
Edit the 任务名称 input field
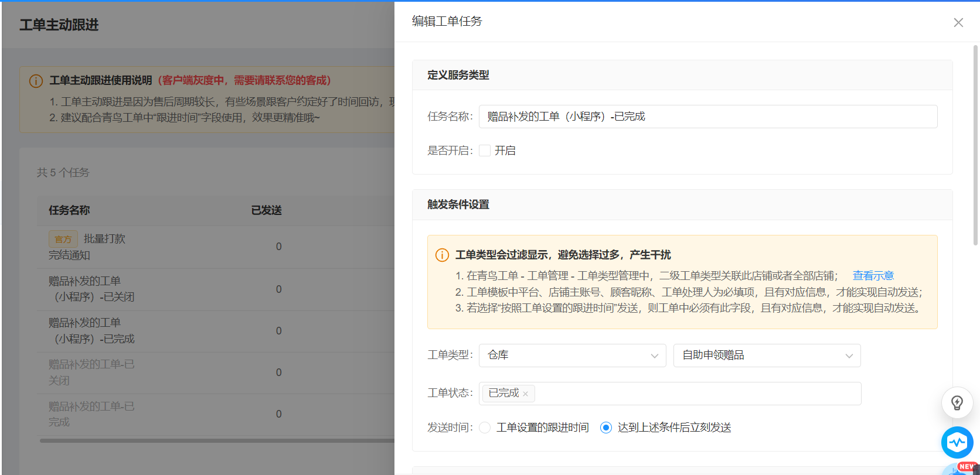pyautogui.click(x=708, y=117)
